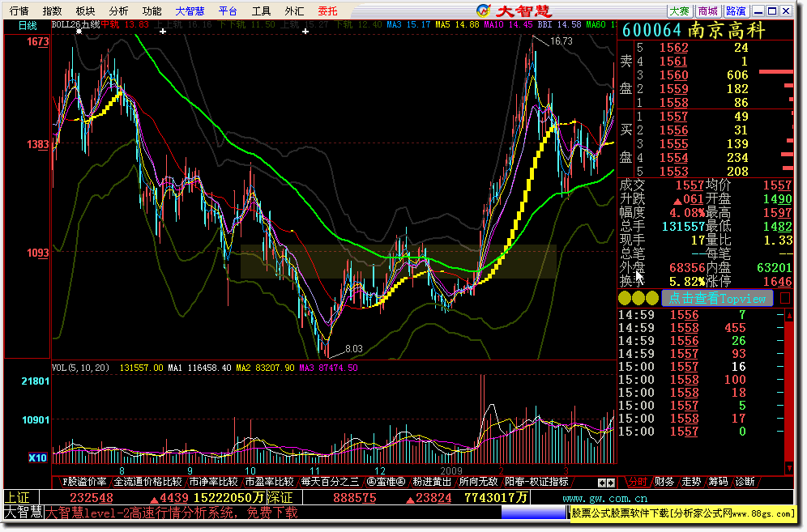Open the 大智慧 menu
The image size is (807, 532).
tap(190, 11)
